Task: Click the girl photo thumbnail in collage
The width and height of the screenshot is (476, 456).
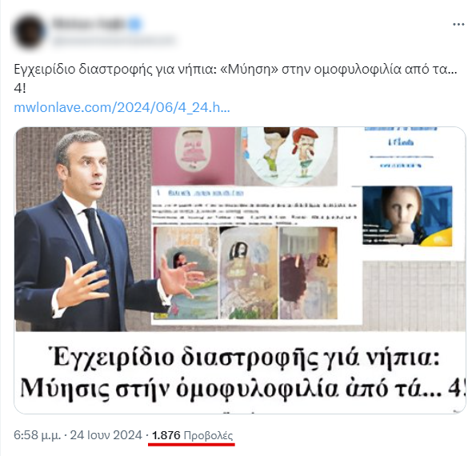Action: (x=407, y=216)
